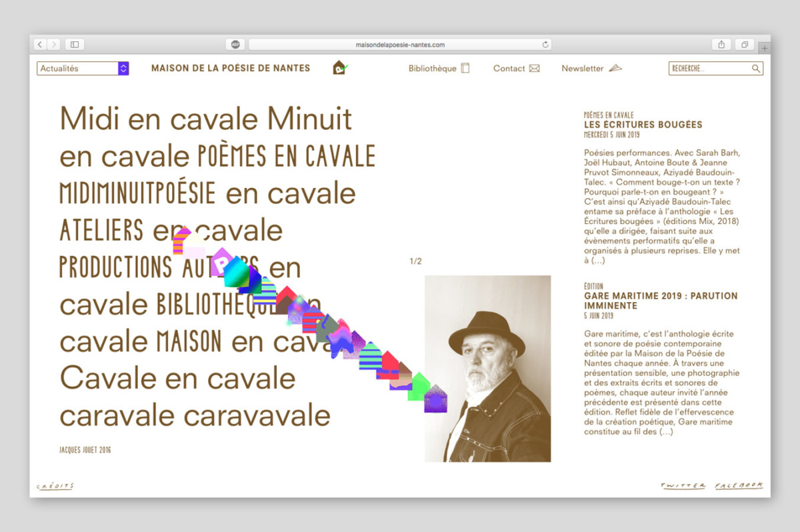Click the house logo icon in header
Screen dimensions: 800x532
coord(340,68)
